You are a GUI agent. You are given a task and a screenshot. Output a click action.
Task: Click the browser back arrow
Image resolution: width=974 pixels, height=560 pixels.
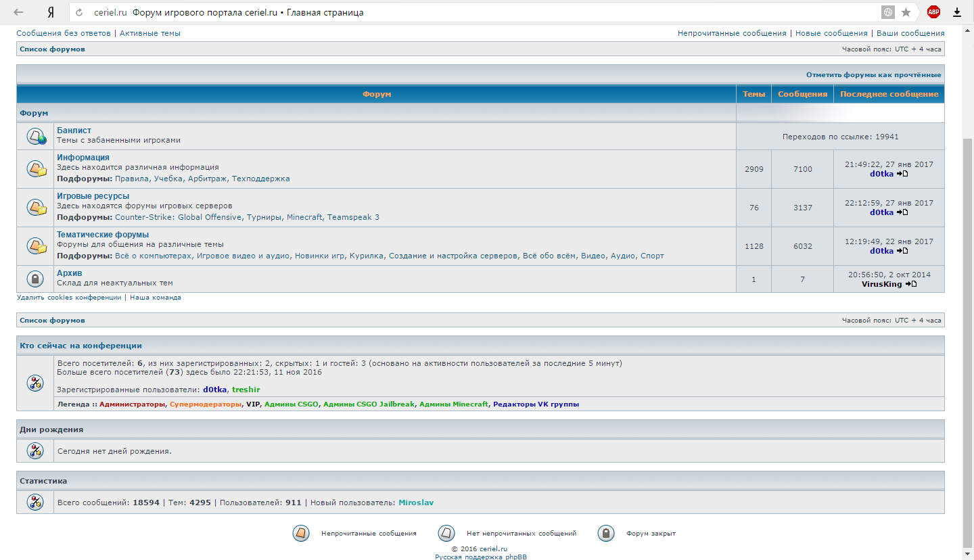pyautogui.click(x=19, y=12)
